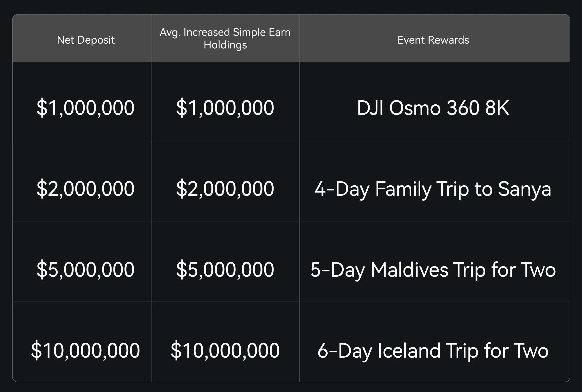582x392 pixels.
Task: Click the Net Deposit column header
Action: 86,40
